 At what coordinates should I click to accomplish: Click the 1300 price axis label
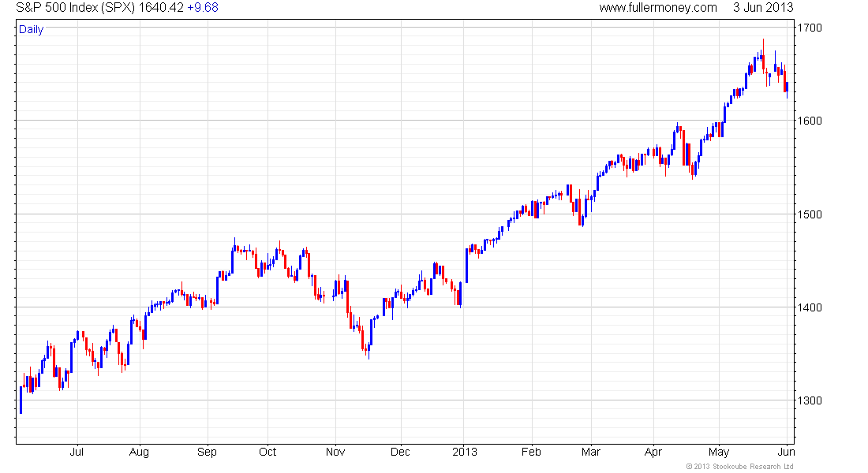(810, 400)
